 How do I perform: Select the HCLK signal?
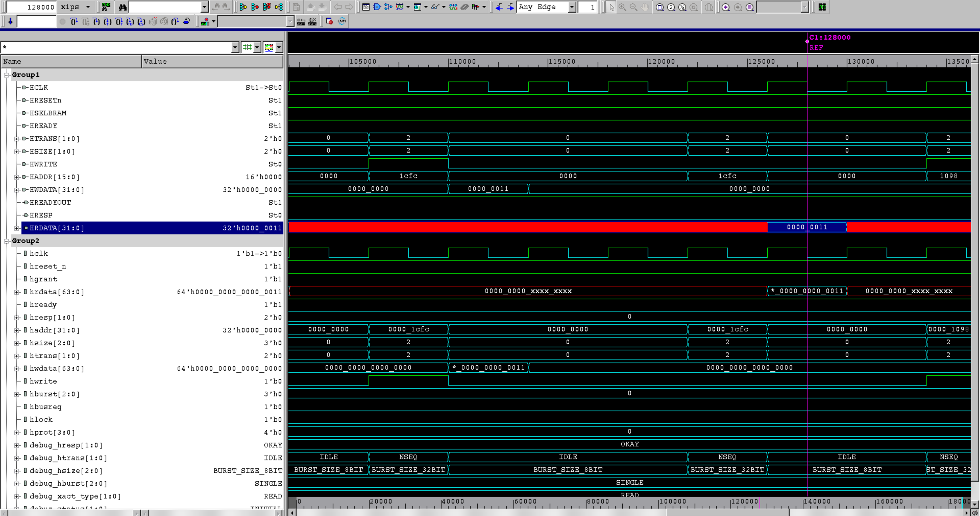coord(39,88)
